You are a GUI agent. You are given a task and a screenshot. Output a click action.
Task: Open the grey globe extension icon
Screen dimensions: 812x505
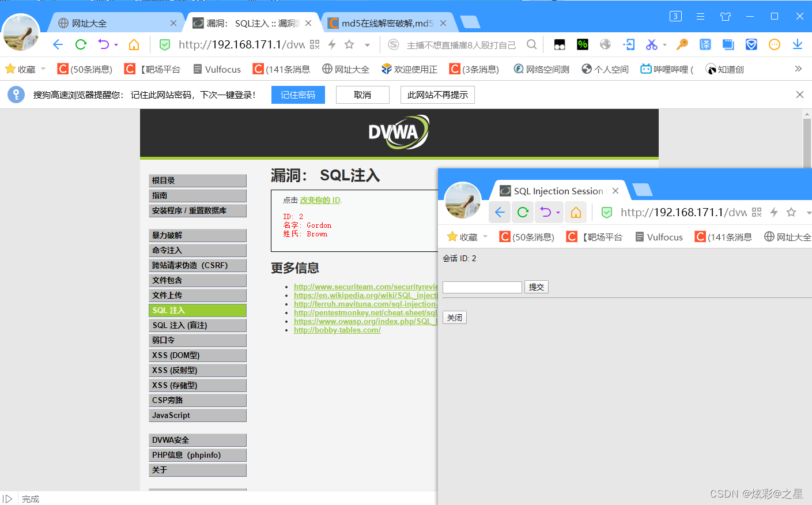click(605, 44)
